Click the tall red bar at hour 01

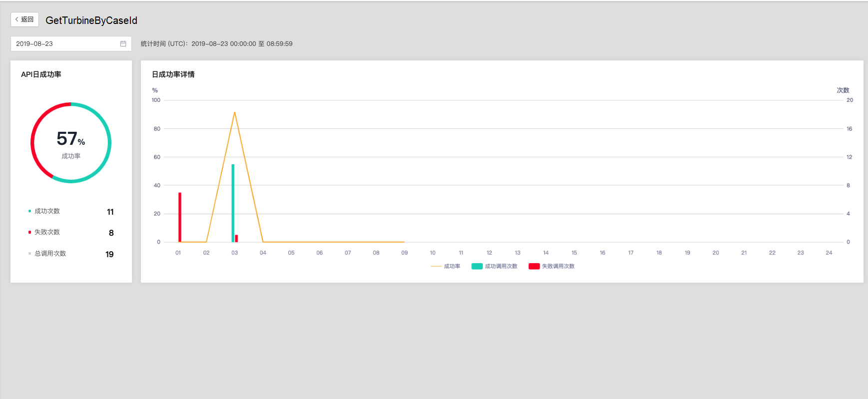pos(180,217)
